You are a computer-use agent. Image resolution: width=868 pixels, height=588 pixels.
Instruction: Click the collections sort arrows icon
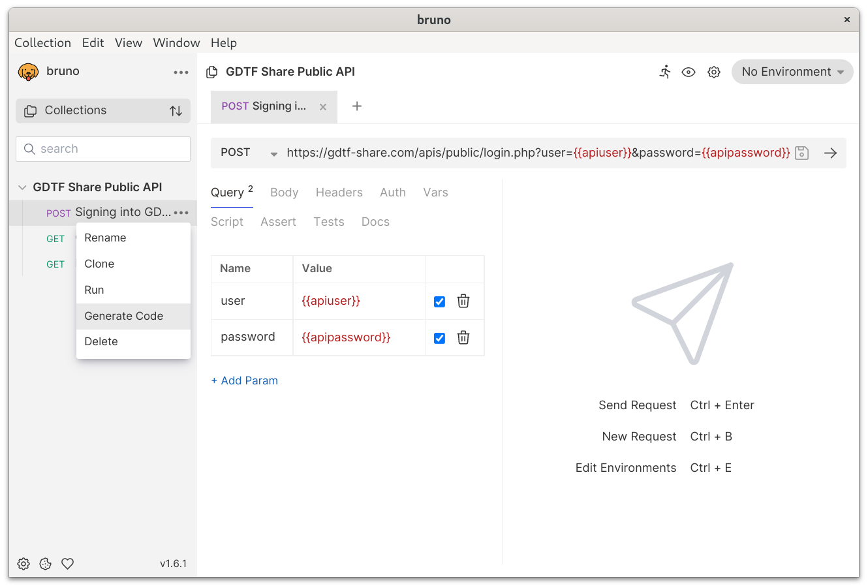(176, 111)
